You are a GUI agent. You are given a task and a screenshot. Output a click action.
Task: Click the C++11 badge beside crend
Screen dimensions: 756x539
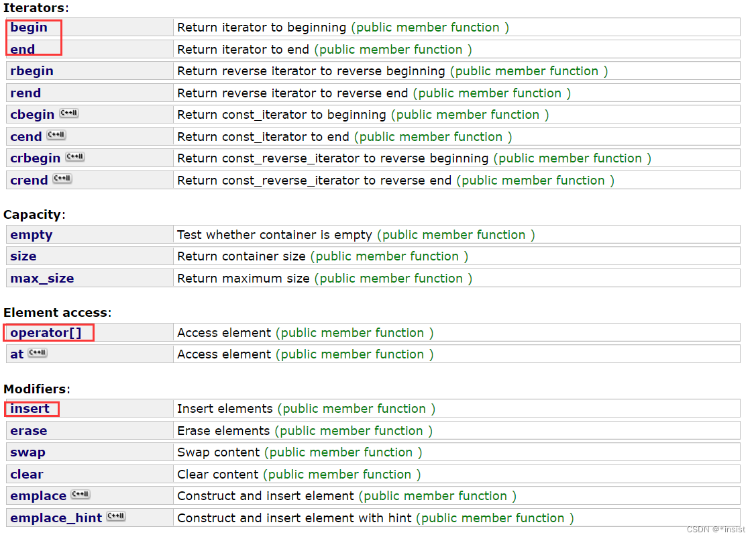pyautogui.click(x=62, y=178)
